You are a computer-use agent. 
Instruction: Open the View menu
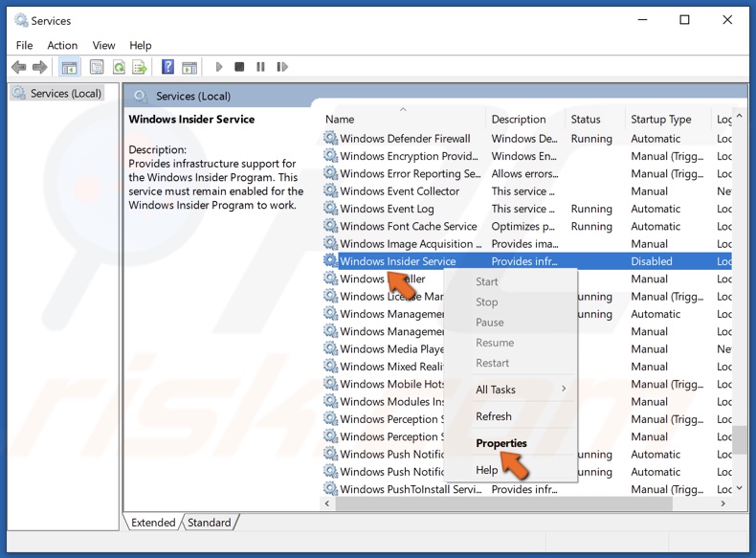click(103, 45)
